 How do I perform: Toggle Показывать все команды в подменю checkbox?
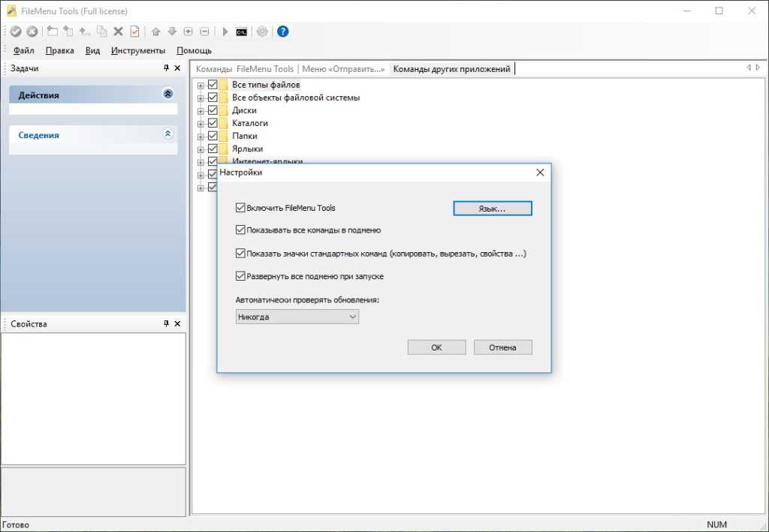point(240,230)
